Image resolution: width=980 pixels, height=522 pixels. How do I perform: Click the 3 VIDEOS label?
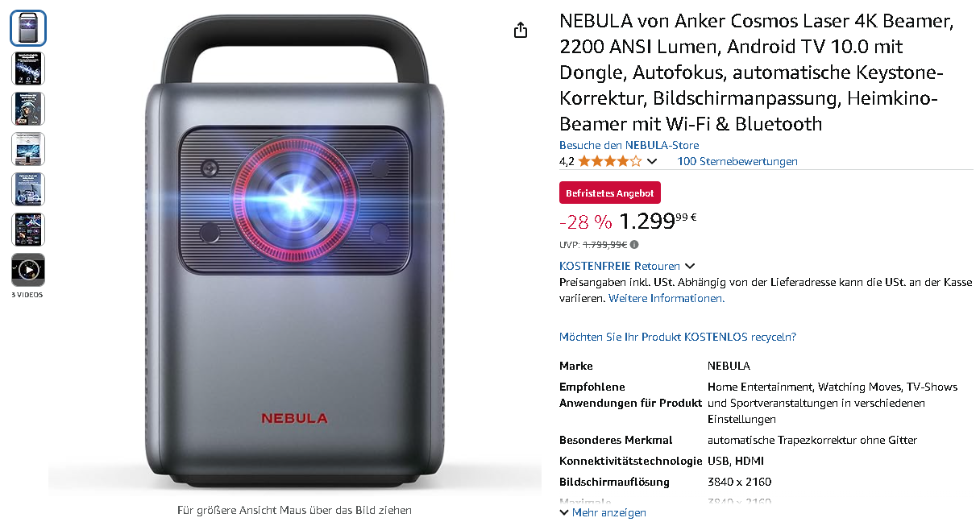point(27,295)
